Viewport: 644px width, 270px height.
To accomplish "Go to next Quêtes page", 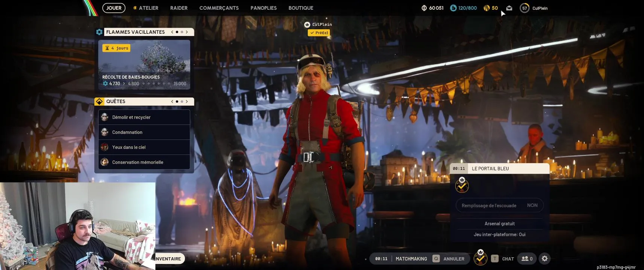I will (187, 101).
